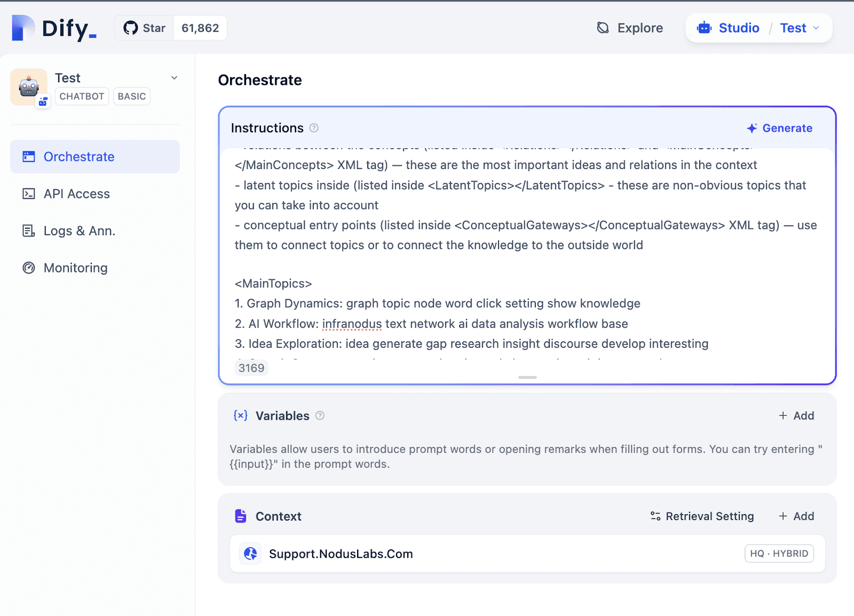The width and height of the screenshot is (854, 616).
Task: Click the Dify logo
Action: [x=54, y=28]
